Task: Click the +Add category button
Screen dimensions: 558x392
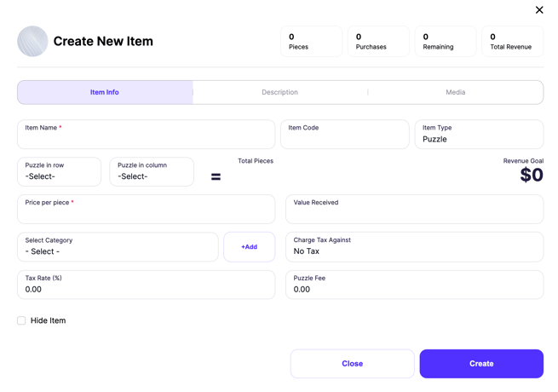Action: 250,247
